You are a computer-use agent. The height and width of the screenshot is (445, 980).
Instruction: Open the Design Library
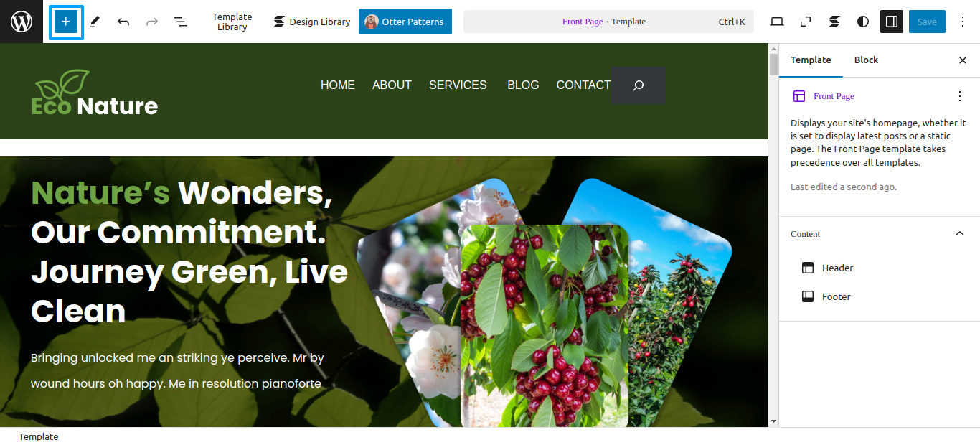pos(311,22)
